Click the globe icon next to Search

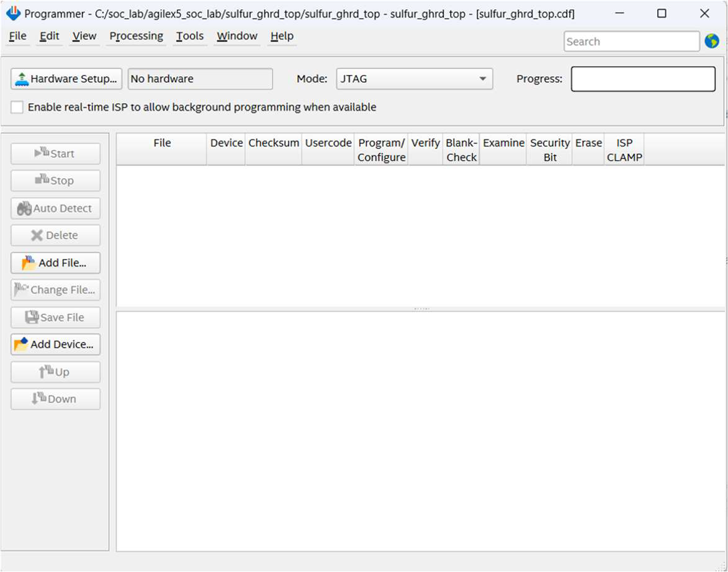point(711,42)
